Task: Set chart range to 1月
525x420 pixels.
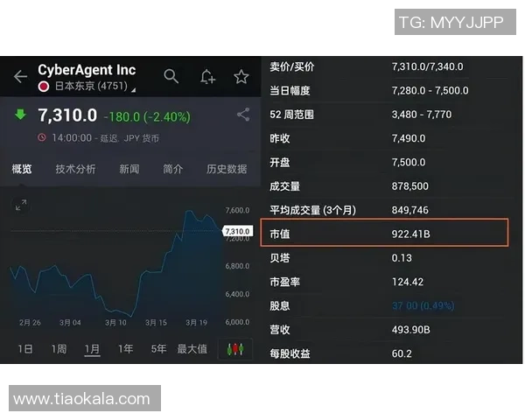Action: click(92, 349)
